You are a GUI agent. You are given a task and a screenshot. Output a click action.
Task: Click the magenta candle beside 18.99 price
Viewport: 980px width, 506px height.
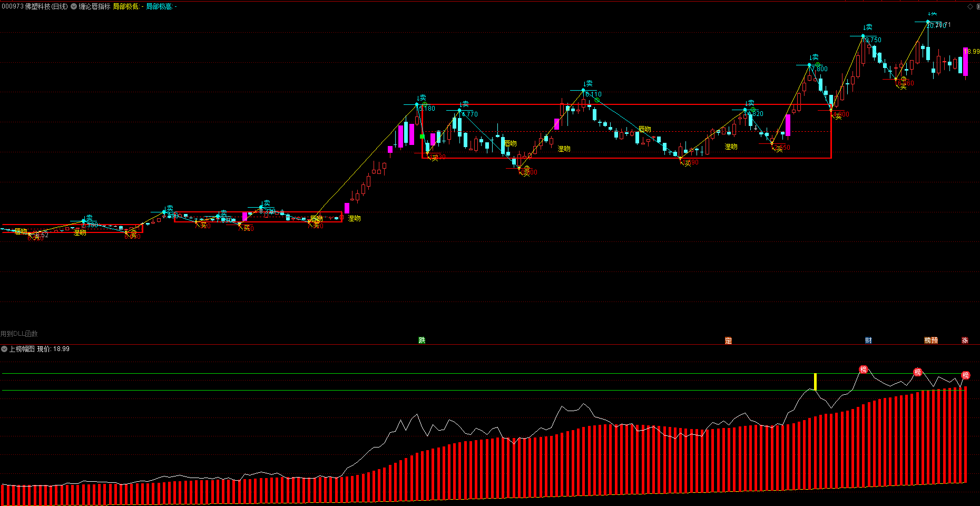965,62
